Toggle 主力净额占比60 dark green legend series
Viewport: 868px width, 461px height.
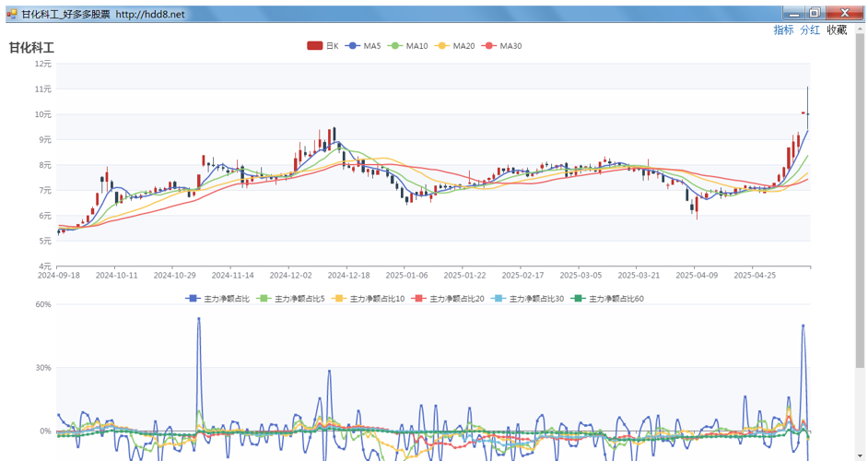click(x=606, y=299)
